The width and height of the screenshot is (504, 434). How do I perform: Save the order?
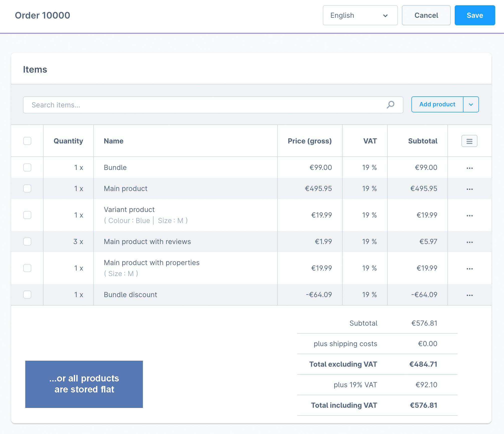(475, 15)
